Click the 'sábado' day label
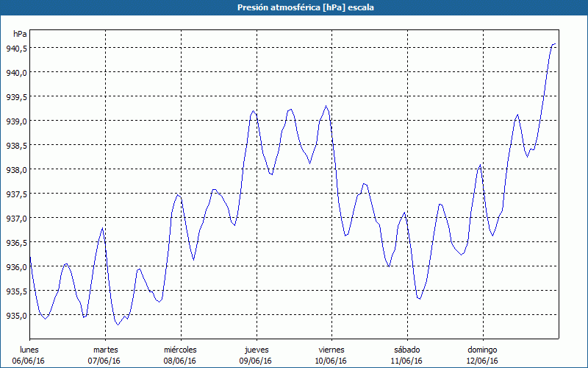Viewport: 588px width, 368px height. tap(406, 349)
